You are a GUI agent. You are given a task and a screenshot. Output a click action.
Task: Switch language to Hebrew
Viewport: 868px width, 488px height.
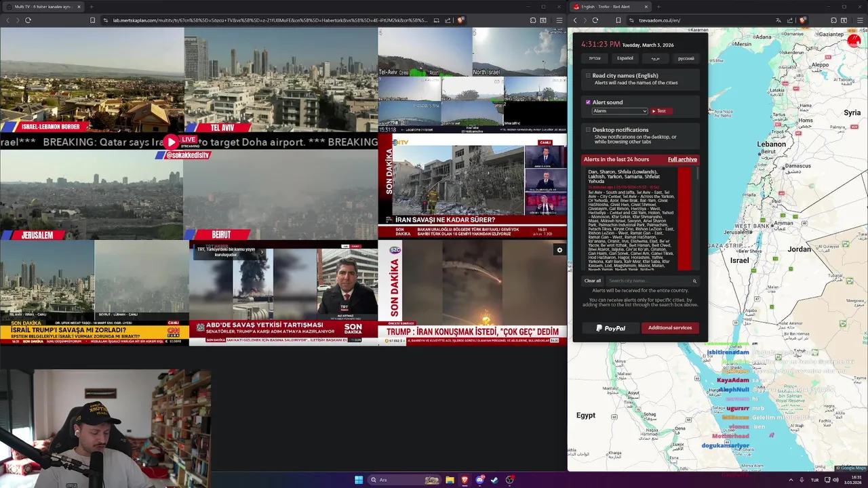(x=595, y=58)
